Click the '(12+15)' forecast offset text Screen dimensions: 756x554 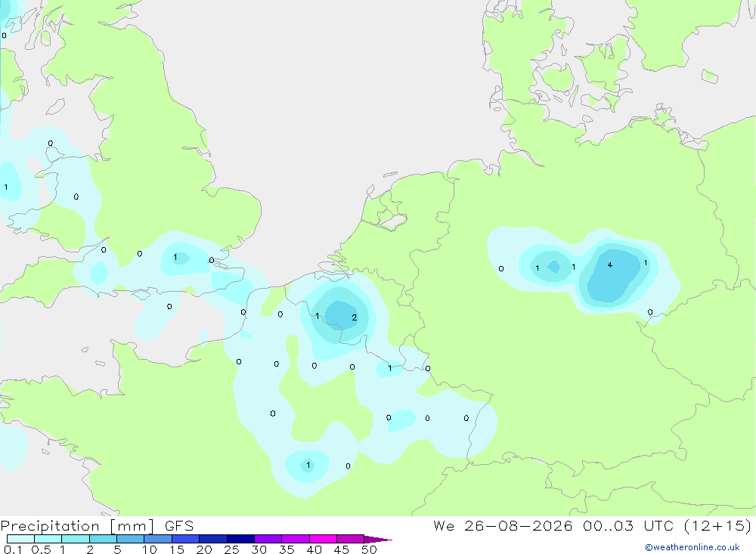[718, 526]
